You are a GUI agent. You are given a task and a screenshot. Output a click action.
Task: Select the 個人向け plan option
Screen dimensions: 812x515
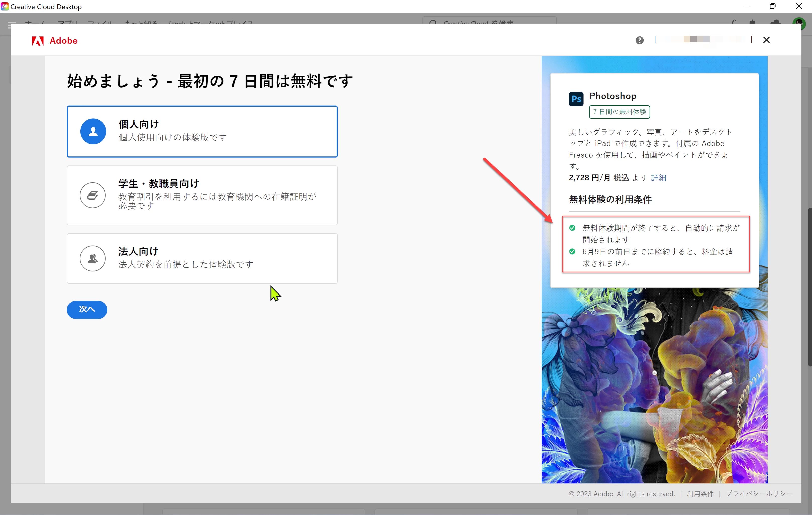[202, 131]
